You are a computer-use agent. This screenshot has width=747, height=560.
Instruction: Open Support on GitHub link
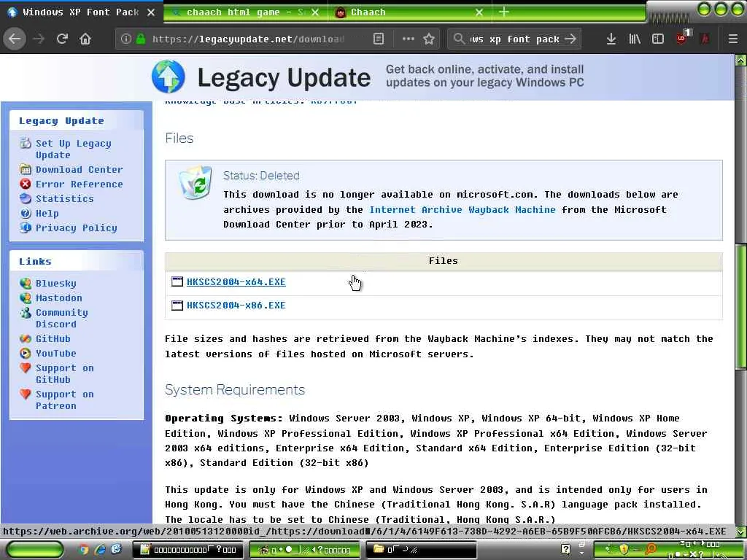coord(64,374)
